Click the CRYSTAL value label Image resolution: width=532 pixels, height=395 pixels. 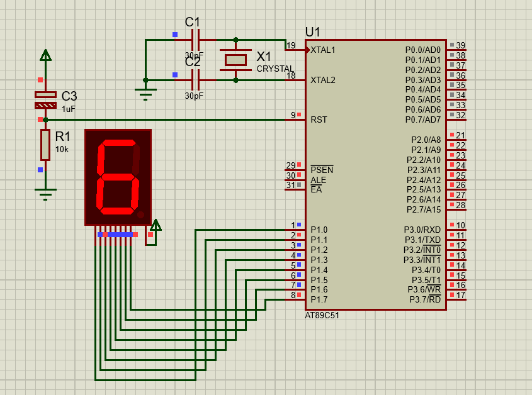pyautogui.click(x=275, y=69)
